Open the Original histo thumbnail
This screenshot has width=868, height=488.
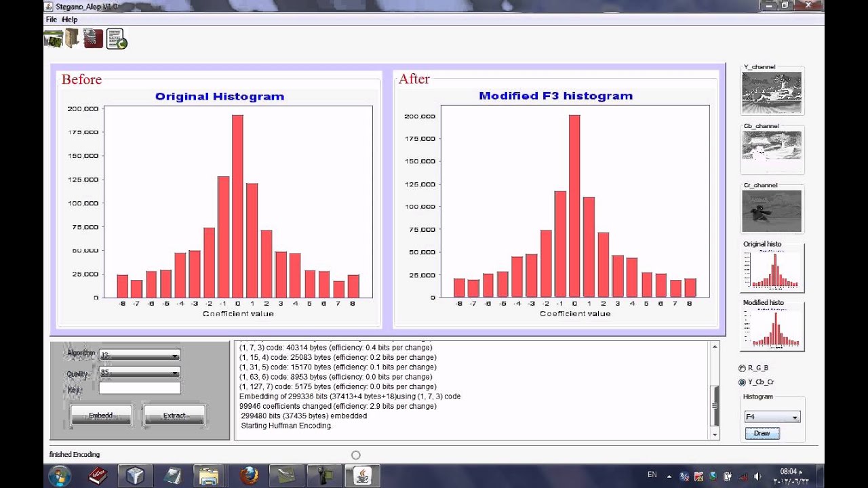click(x=772, y=269)
